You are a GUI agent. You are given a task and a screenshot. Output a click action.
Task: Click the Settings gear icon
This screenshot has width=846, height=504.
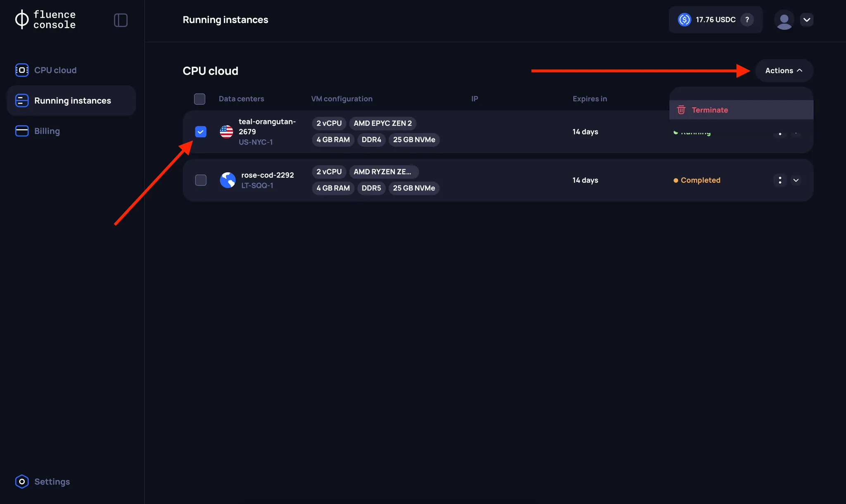point(21,481)
